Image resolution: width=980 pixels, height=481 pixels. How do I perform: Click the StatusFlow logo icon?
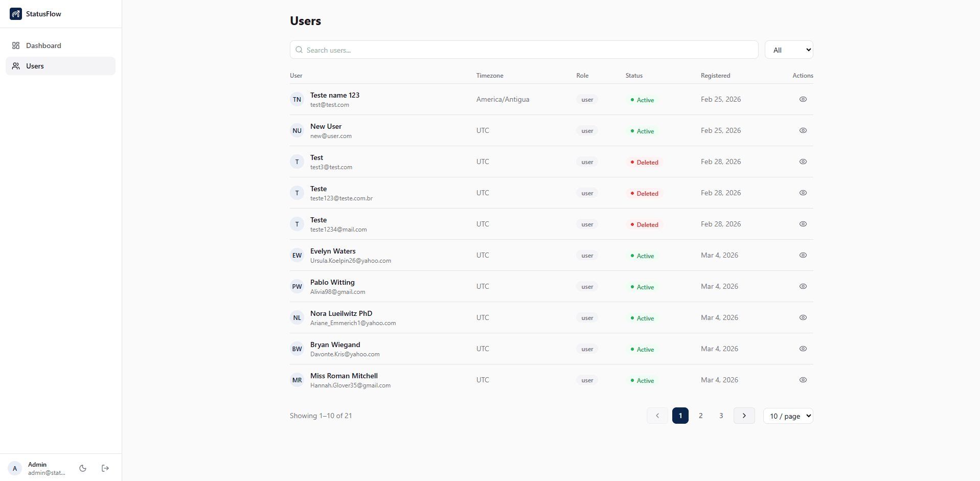(16, 14)
